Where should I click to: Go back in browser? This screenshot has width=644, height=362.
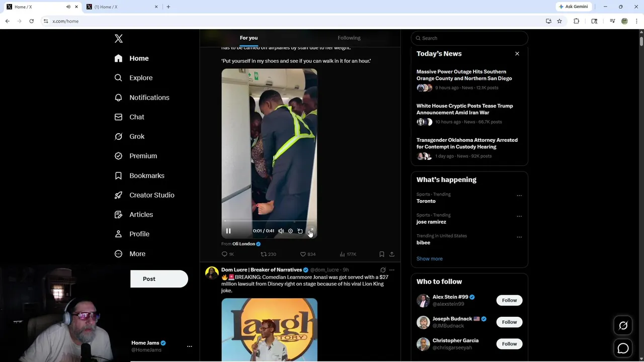[7, 21]
